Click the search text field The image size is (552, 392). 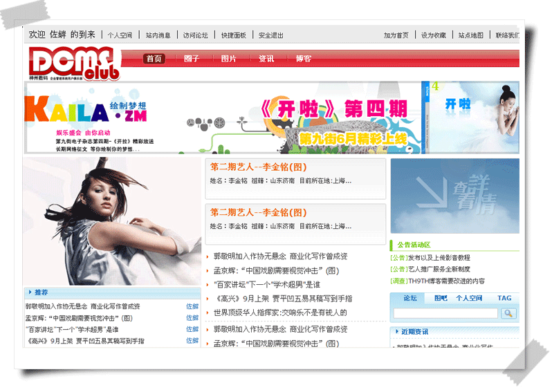tap(445, 313)
